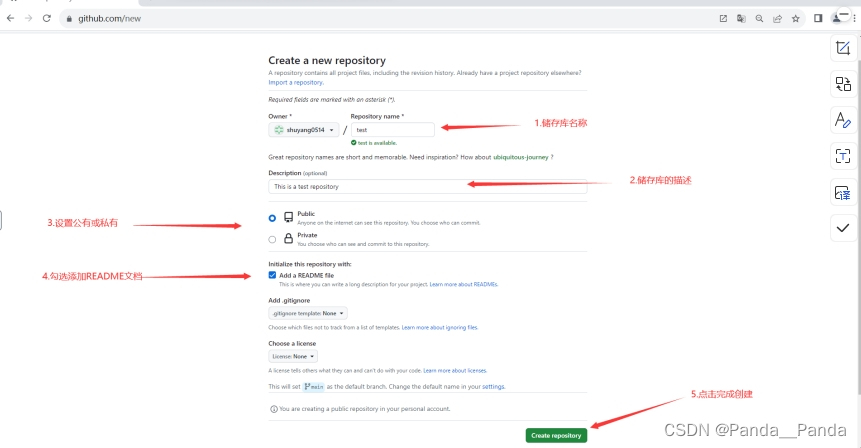Click the repository icon beside Public
The height and width of the screenshot is (448, 861).
click(x=288, y=217)
